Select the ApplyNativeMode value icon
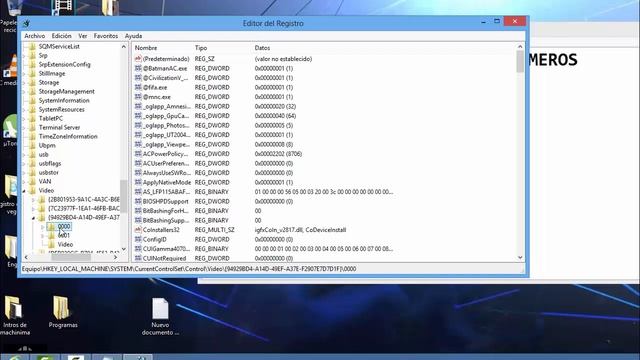The width and height of the screenshot is (640, 360). point(138,182)
